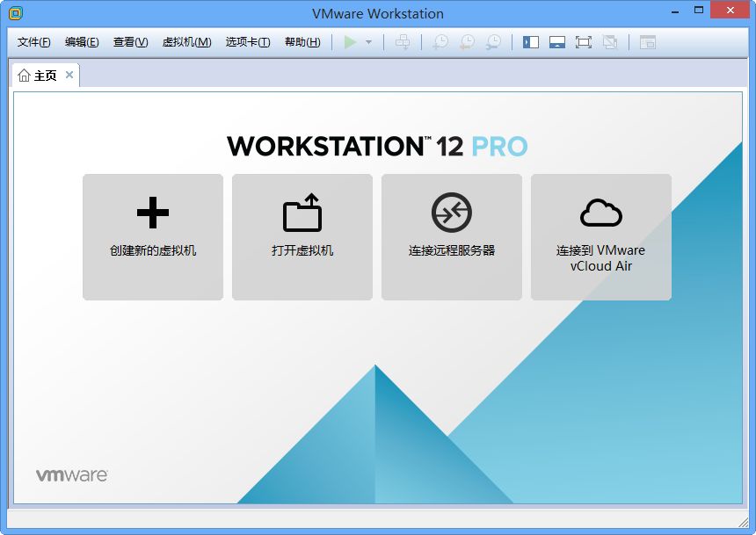Enter full screen mode icon

pyautogui.click(x=584, y=42)
